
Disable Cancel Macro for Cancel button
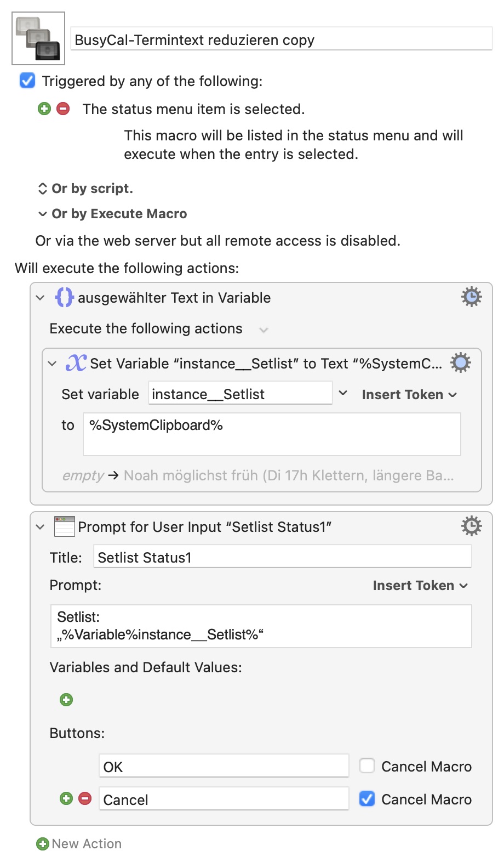pos(366,799)
